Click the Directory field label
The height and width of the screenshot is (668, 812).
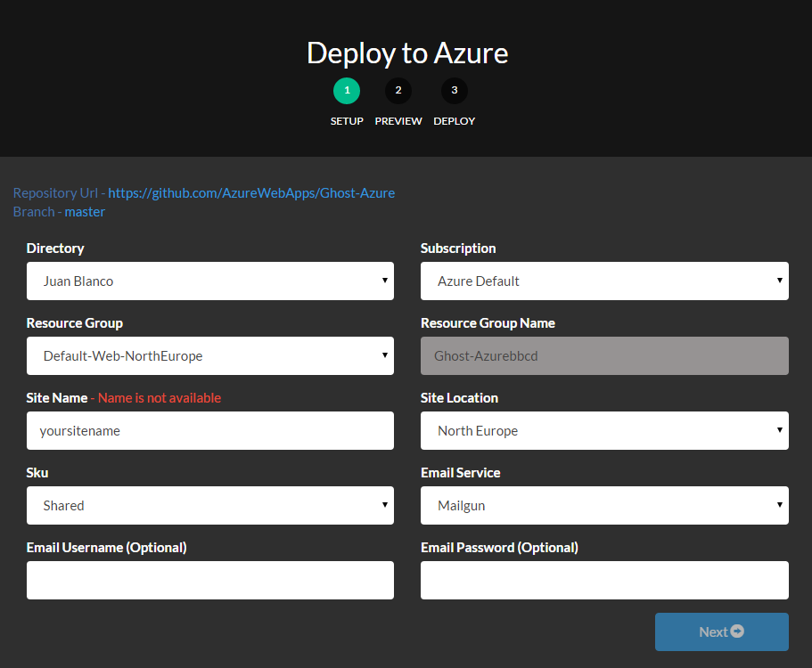[x=55, y=248]
